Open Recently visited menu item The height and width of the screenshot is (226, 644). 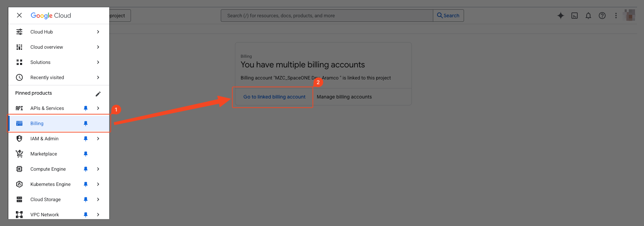(59, 77)
